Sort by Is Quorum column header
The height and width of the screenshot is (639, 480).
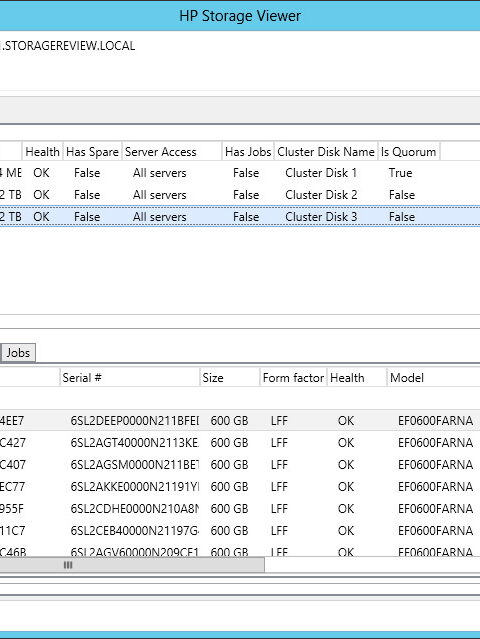pyautogui.click(x=409, y=152)
